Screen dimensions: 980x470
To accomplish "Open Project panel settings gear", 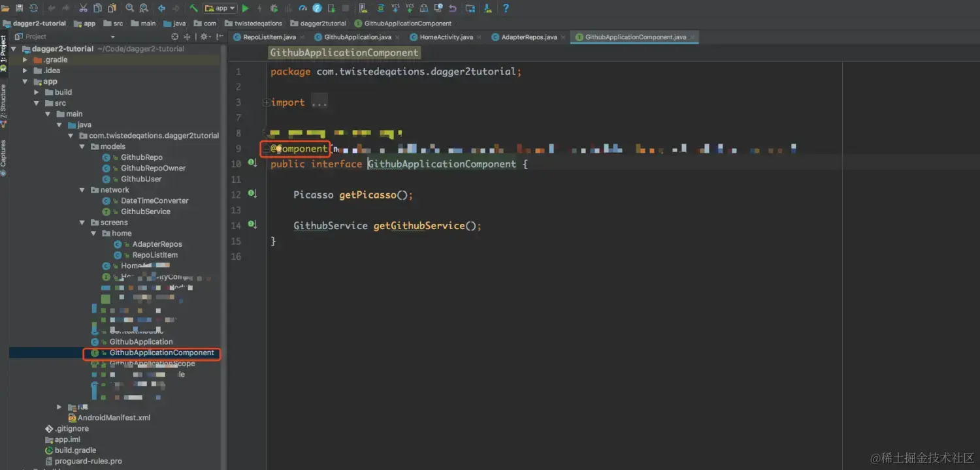I will [x=205, y=37].
